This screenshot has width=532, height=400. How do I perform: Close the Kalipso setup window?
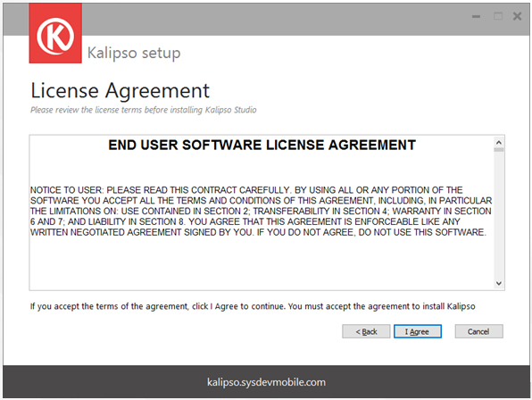pos(517,16)
